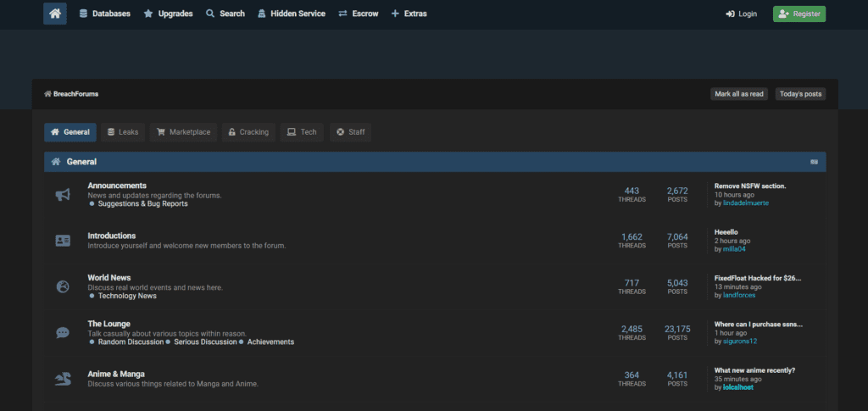Open the 'Where can I purchase ssns...' thread
Image resolution: width=868 pixels, height=411 pixels.
(759, 325)
